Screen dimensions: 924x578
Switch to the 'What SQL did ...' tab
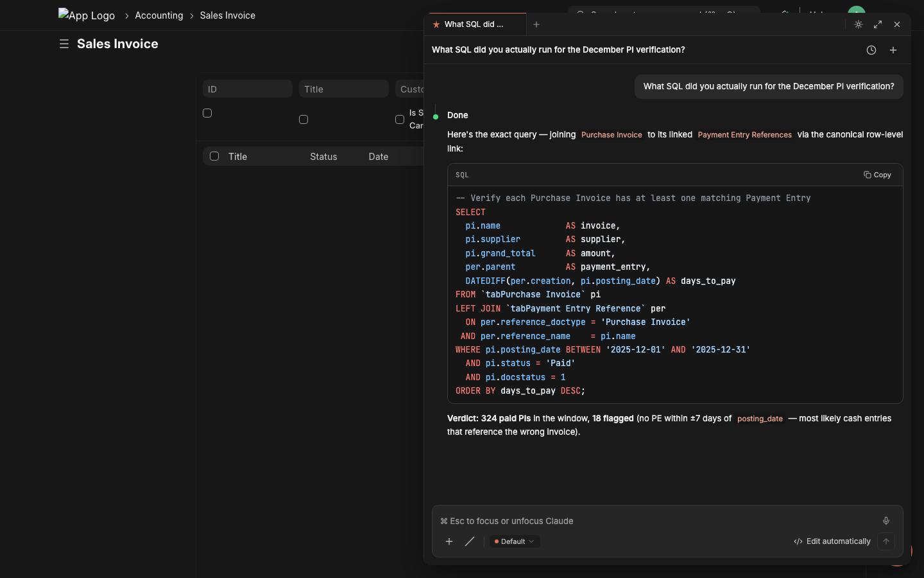tap(475, 24)
